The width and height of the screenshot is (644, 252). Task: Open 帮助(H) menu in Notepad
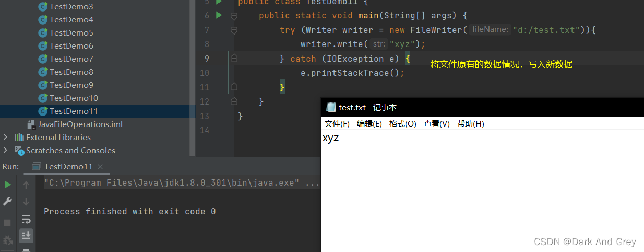pyautogui.click(x=471, y=124)
